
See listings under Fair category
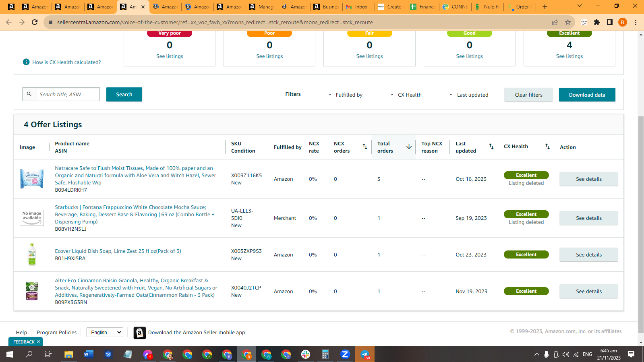(370, 56)
